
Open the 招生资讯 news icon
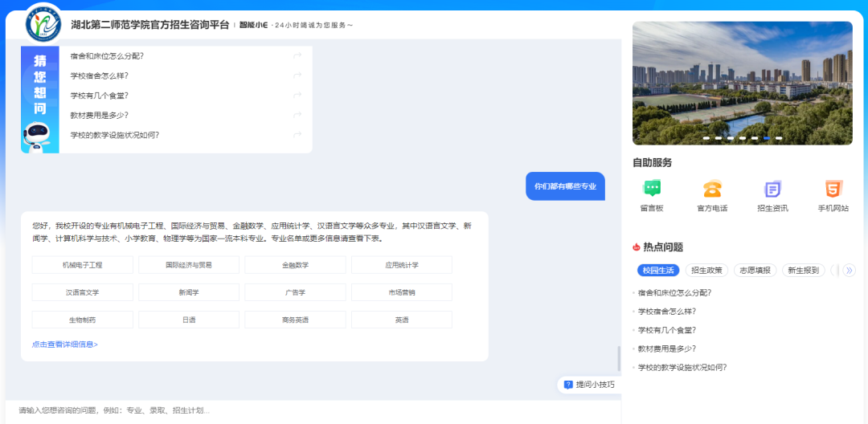[772, 189]
